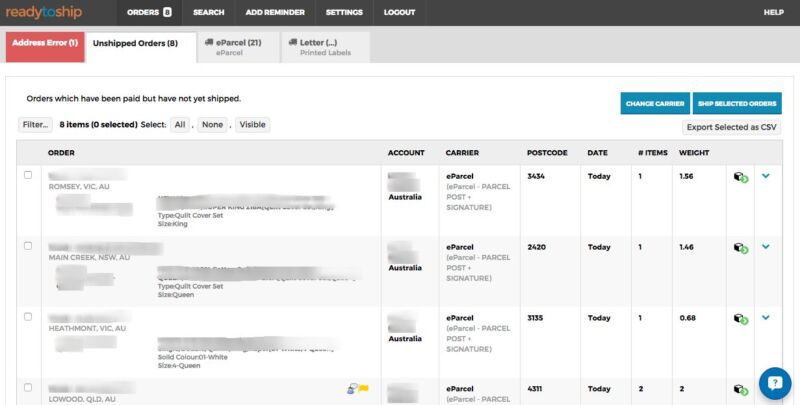Click the postcode value 3434

536,176
